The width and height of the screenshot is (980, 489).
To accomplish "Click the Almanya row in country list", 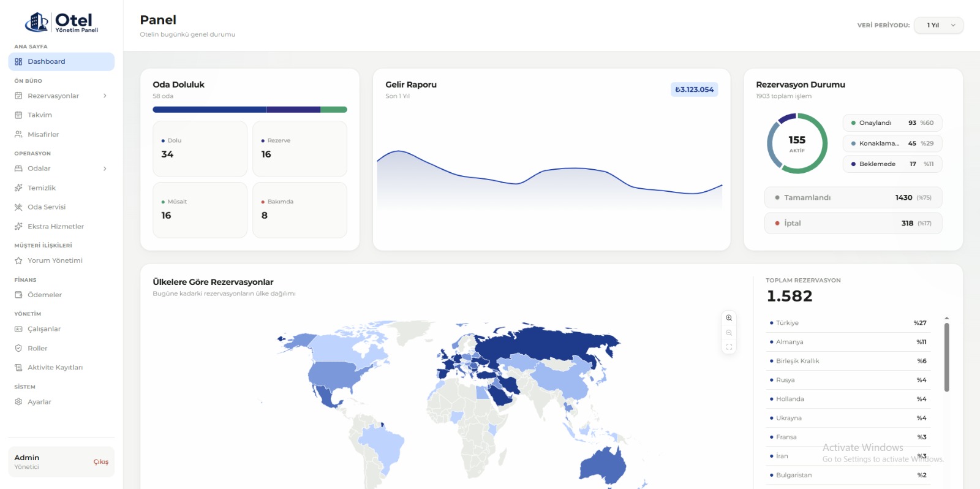I will (848, 342).
